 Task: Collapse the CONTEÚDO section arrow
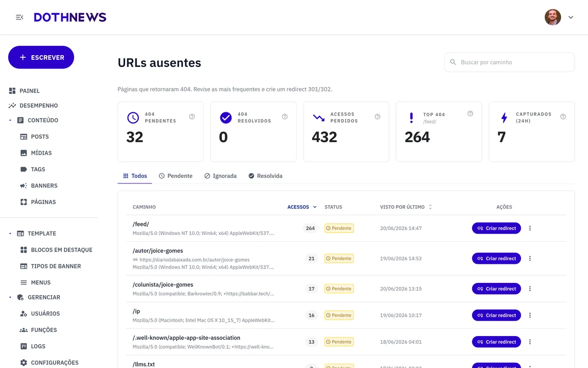10,120
